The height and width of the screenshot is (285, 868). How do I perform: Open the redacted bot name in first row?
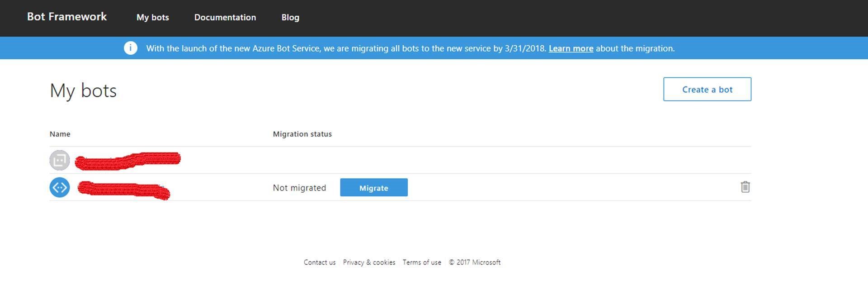click(128, 161)
